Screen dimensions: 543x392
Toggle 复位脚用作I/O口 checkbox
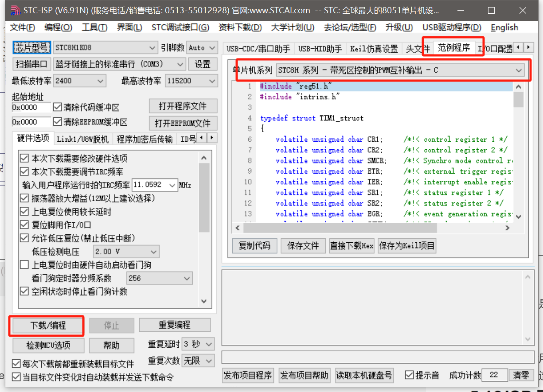click(x=24, y=225)
